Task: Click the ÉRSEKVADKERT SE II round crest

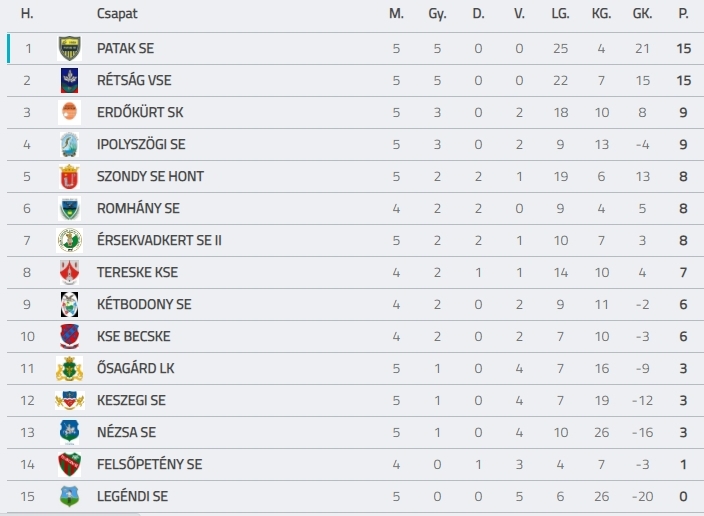Action: pyautogui.click(x=70, y=240)
